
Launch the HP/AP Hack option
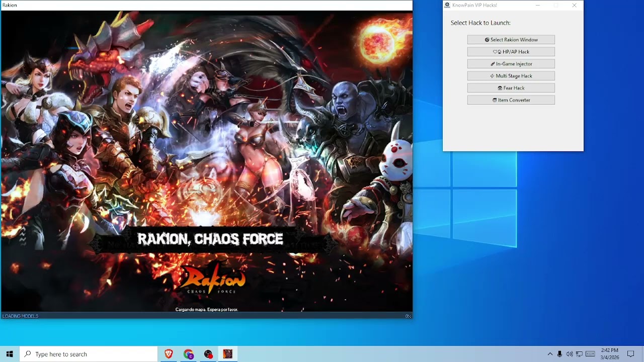[511, 52]
